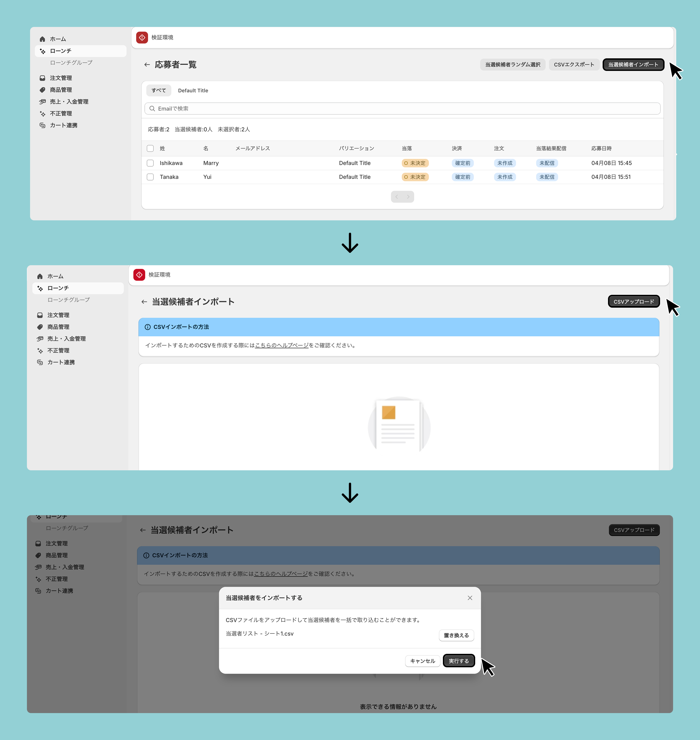
Task: Click the red 検証環境 app logo in the top panel
Action: (x=142, y=38)
